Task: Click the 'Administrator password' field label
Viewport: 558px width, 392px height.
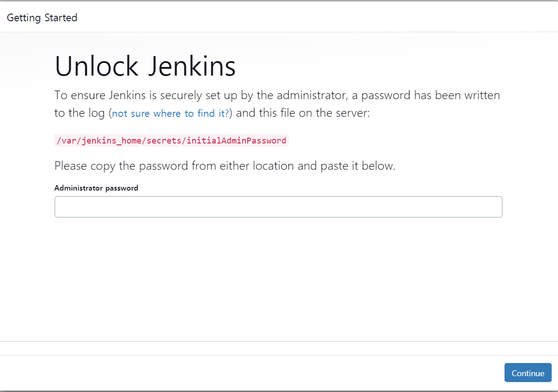Action: click(x=96, y=188)
